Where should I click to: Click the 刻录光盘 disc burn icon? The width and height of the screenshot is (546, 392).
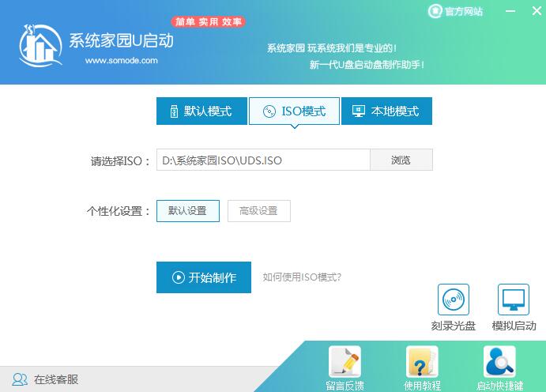click(454, 300)
